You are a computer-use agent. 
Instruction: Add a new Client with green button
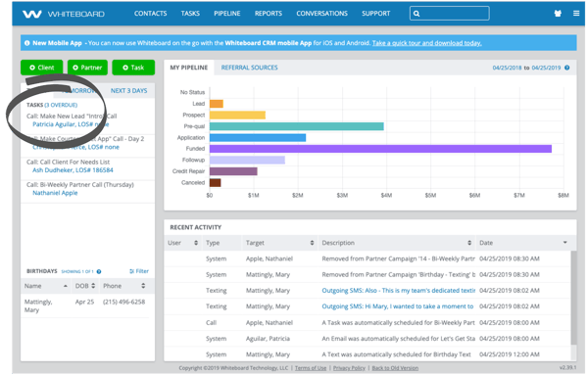(x=41, y=68)
